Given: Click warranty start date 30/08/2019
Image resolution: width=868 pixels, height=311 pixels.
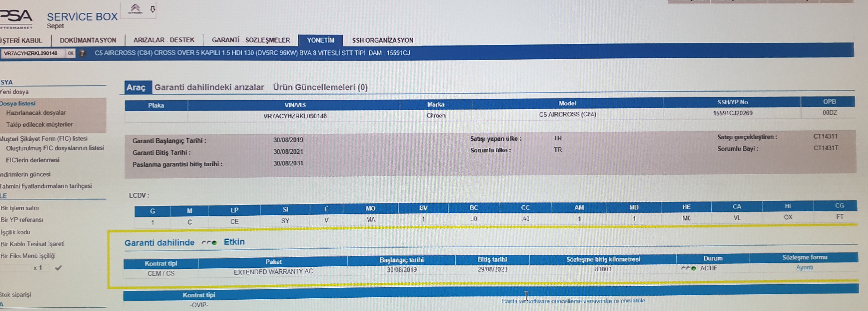Looking at the screenshot, I should pyautogui.click(x=288, y=140).
